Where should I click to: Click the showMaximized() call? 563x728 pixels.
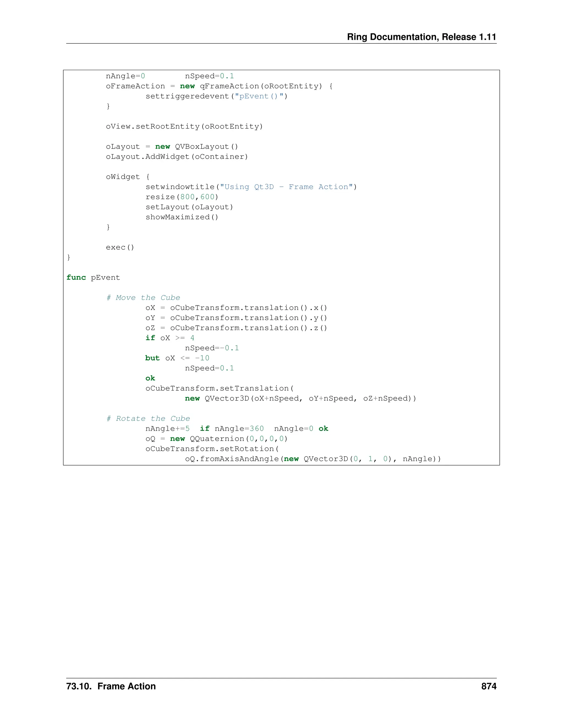(182, 217)
